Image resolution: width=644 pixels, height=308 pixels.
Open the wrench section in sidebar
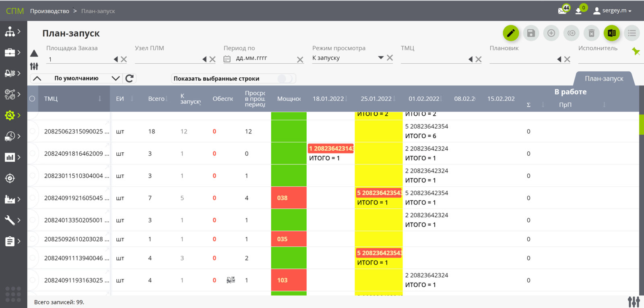(10, 220)
